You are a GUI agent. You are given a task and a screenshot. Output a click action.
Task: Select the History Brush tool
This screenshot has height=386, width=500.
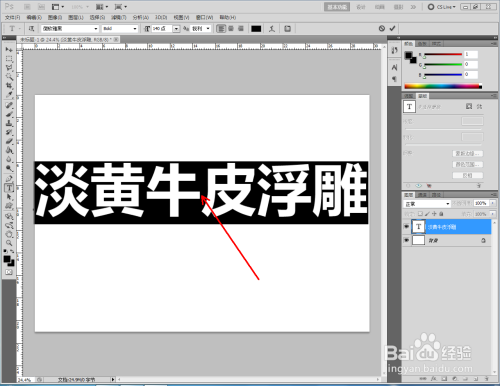[x=9, y=132]
